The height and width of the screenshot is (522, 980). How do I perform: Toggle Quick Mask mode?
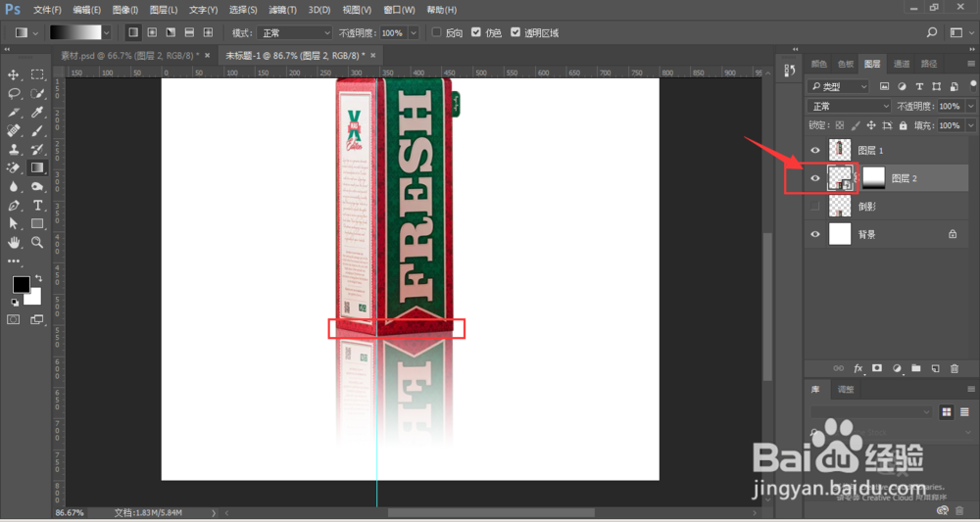coord(13,319)
